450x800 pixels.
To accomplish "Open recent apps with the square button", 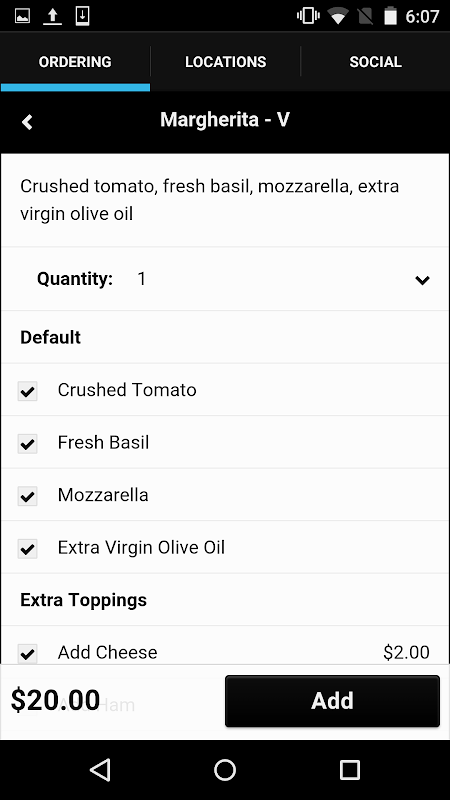I will pos(349,769).
